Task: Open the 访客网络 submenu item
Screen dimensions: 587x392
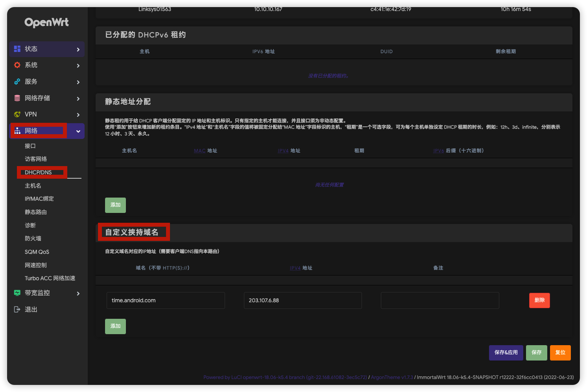Action: [x=36, y=159]
